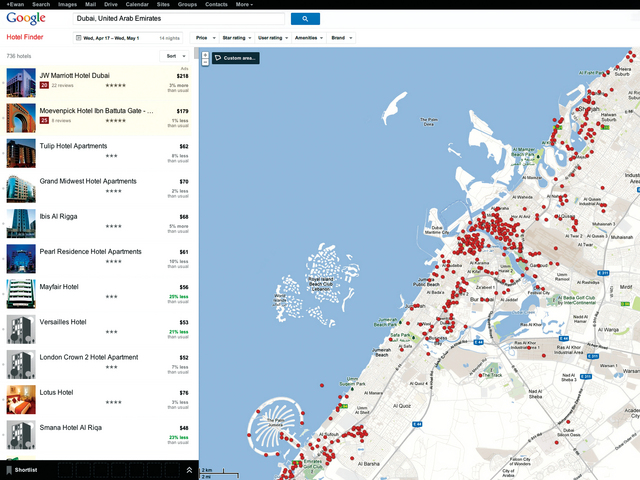Open Contacts from top bar

click(216, 4)
